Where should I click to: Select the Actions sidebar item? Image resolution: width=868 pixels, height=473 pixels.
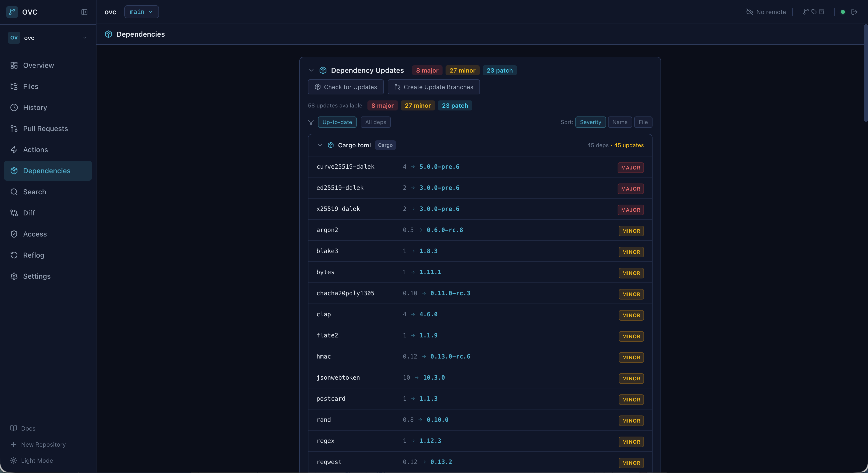pyautogui.click(x=35, y=150)
